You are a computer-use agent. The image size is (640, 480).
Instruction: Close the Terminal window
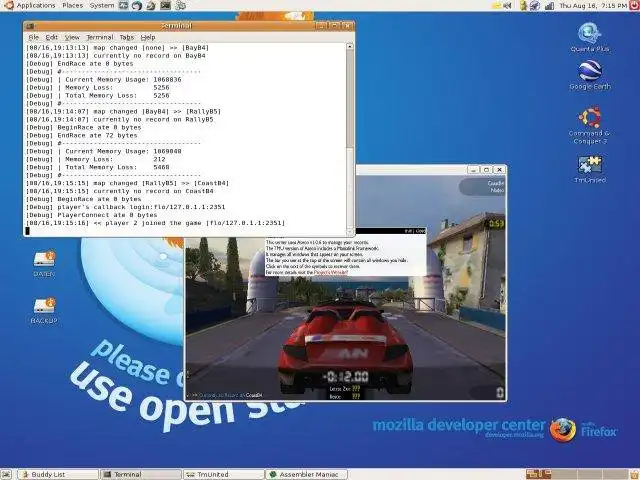tap(347, 26)
